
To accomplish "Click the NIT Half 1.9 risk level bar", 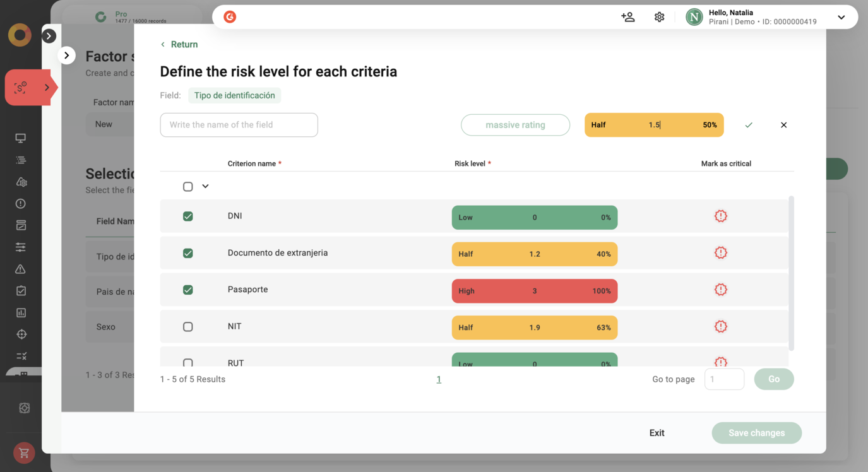I will pyautogui.click(x=535, y=327).
